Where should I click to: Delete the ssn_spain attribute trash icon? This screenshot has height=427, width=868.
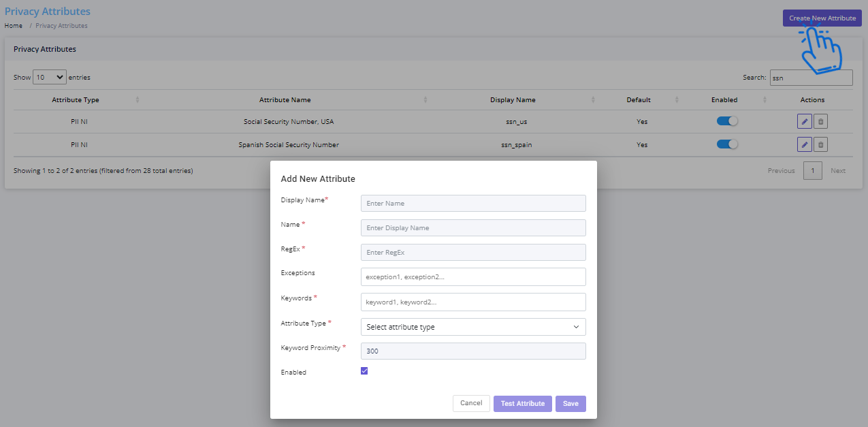pyautogui.click(x=821, y=144)
